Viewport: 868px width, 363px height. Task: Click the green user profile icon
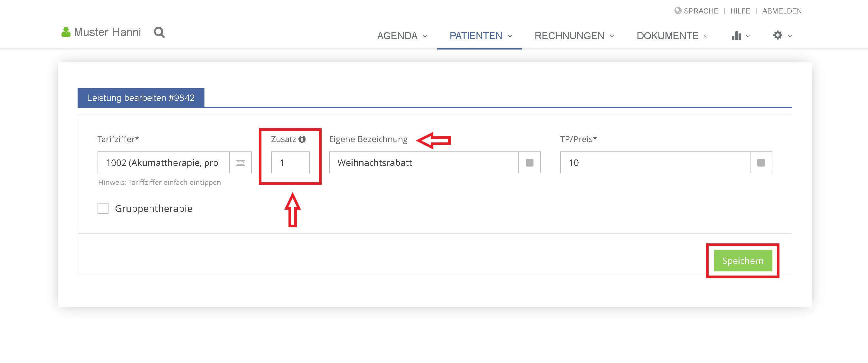click(x=66, y=32)
